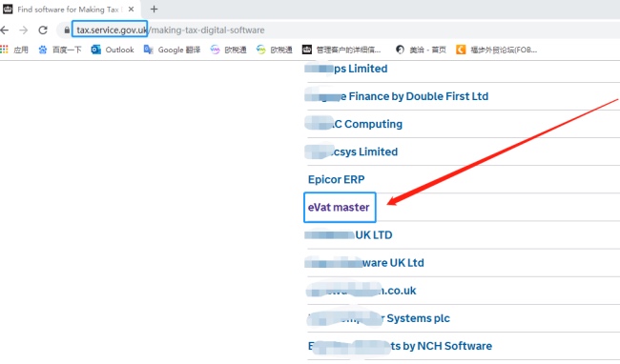Viewport: 620px width, 364px height.
Task: Go forward to the next page
Action: click(x=24, y=30)
